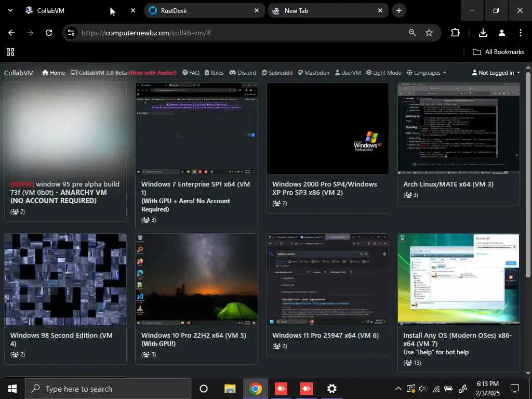Click the title Windows 2000 Pro SP4/Windows XP
Screen dimensions: 532x399
[x=324, y=188]
